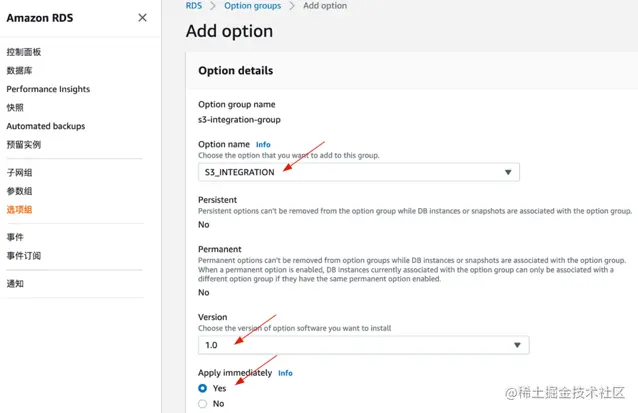638x413 pixels.
Task: Select 选项组 in the sidebar
Action: tap(20, 210)
